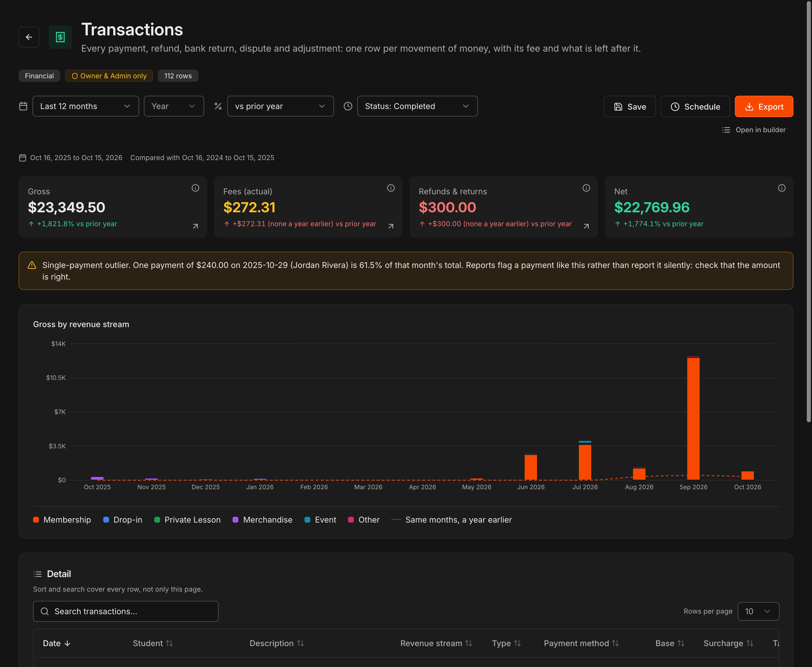This screenshot has width=812, height=667.
Task: Click the Detail list icon
Action: click(x=38, y=574)
